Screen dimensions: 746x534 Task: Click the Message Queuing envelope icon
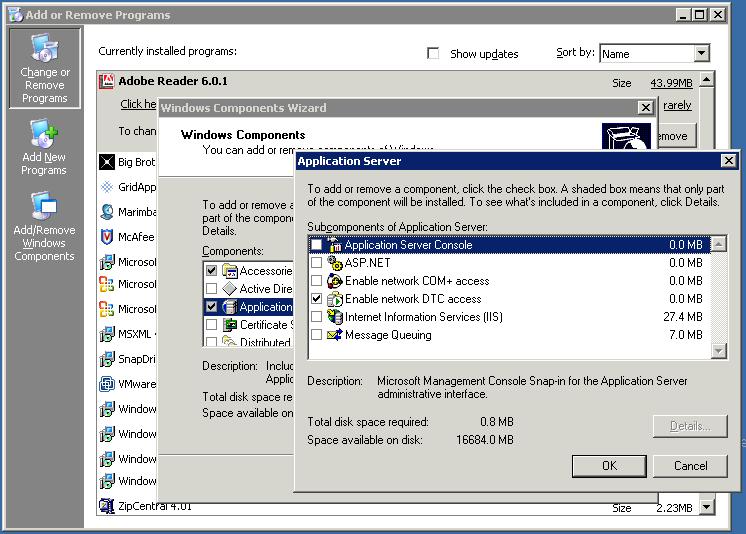coord(335,335)
